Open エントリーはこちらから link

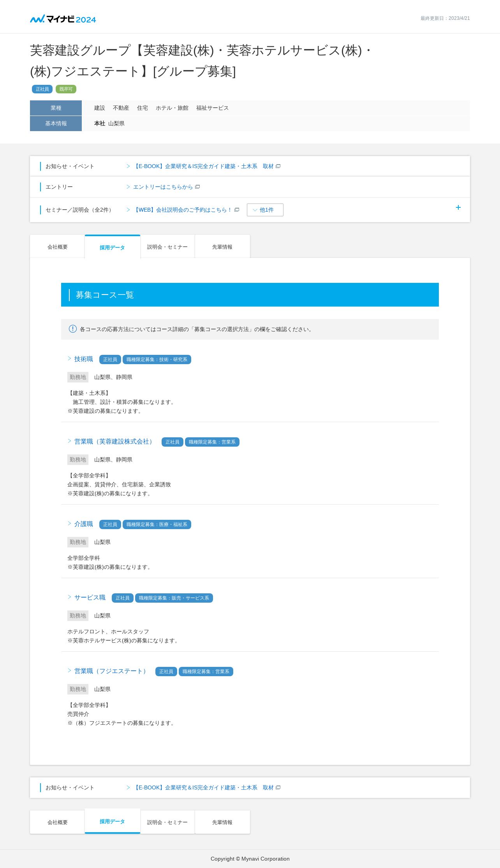coord(163,187)
